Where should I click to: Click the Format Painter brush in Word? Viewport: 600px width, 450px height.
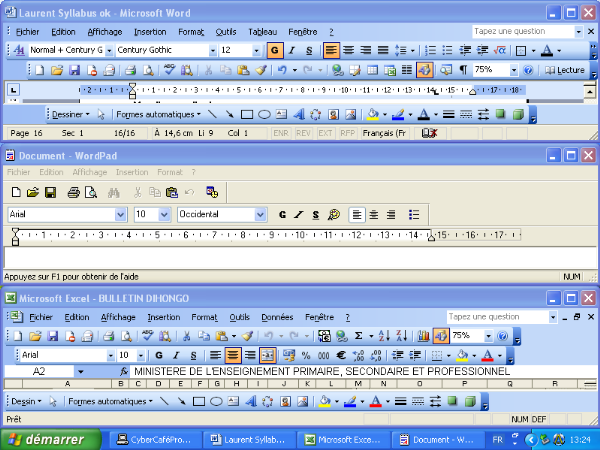261,70
